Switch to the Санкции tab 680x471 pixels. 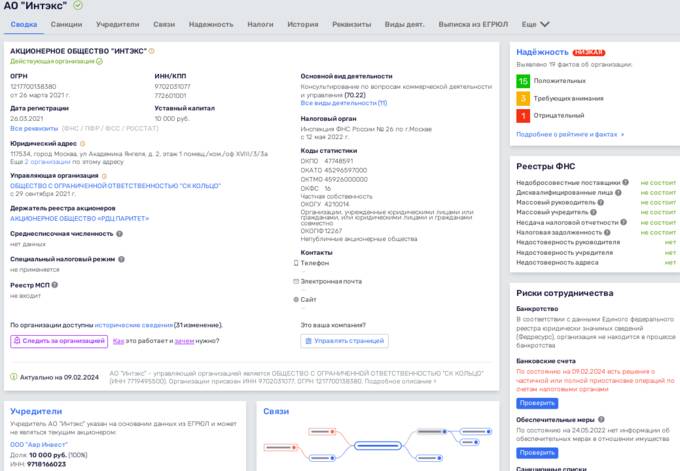(66, 24)
